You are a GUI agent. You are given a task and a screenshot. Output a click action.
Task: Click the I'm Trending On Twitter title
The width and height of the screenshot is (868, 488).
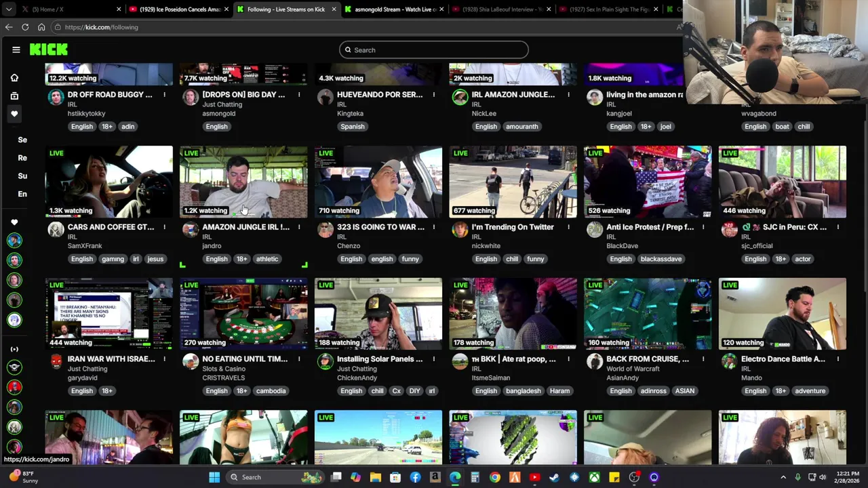pyautogui.click(x=513, y=227)
